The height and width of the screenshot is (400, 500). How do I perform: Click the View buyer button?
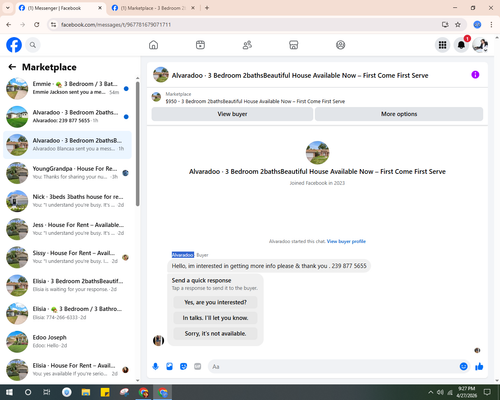232,114
